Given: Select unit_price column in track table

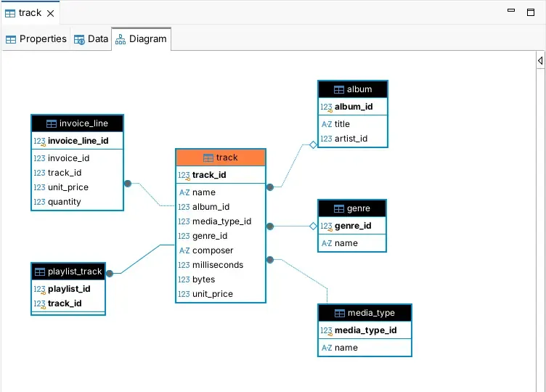Looking at the screenshot, I should click(x=221, y=294).
